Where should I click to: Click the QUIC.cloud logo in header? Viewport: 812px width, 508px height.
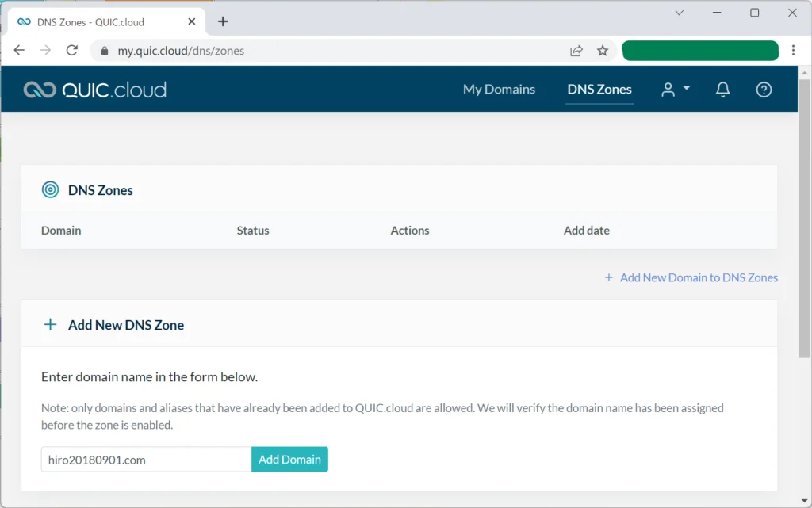95,90
